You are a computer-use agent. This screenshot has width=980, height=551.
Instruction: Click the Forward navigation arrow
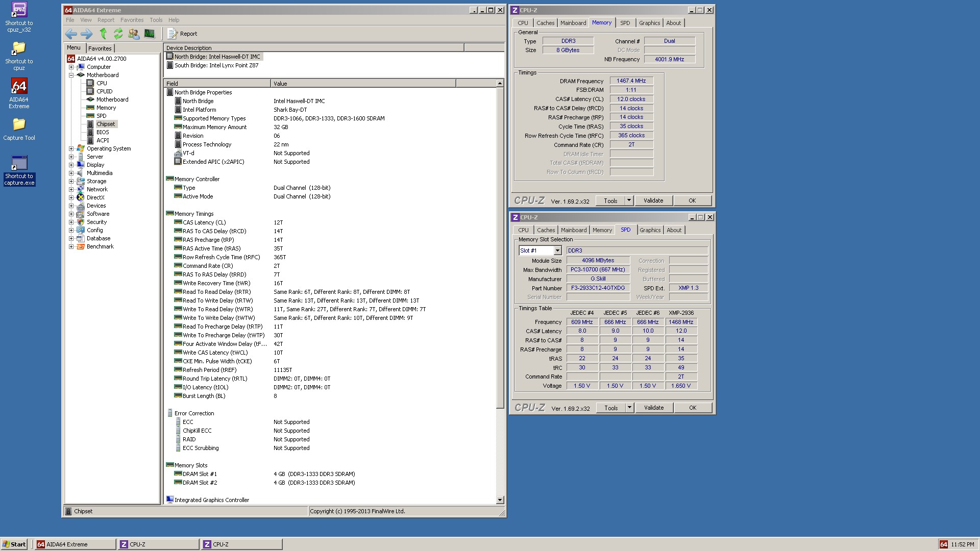click(87, 34)
